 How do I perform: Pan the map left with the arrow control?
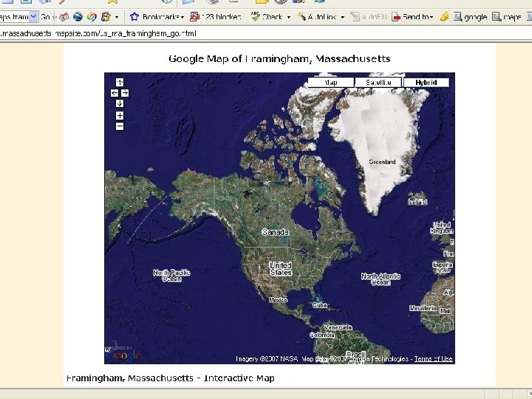click(115, 93)
